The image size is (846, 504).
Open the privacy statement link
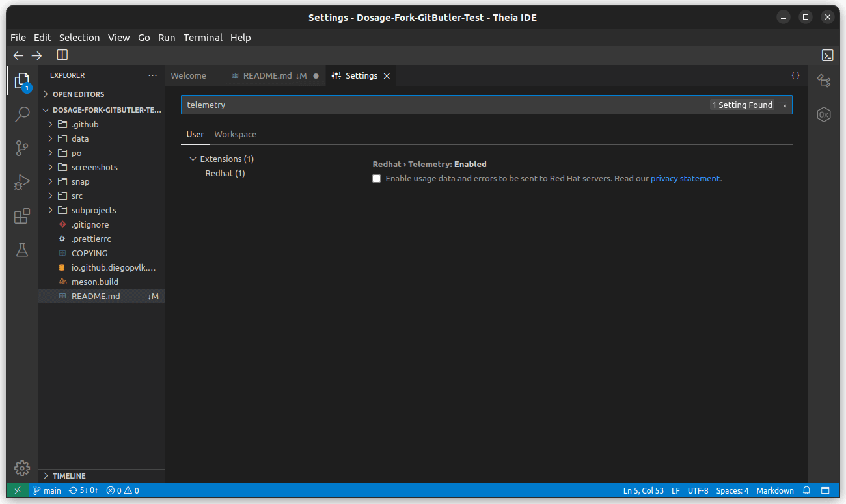click(685, 178)
